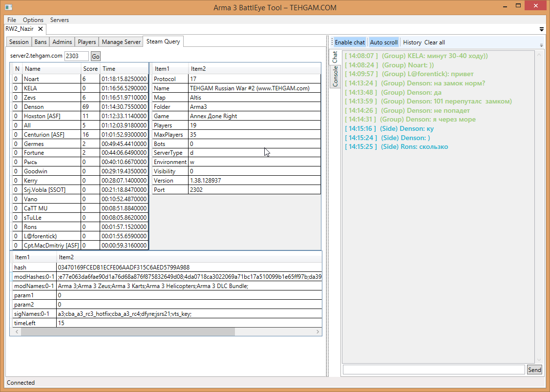Select player row Rons

coord(80,227)
